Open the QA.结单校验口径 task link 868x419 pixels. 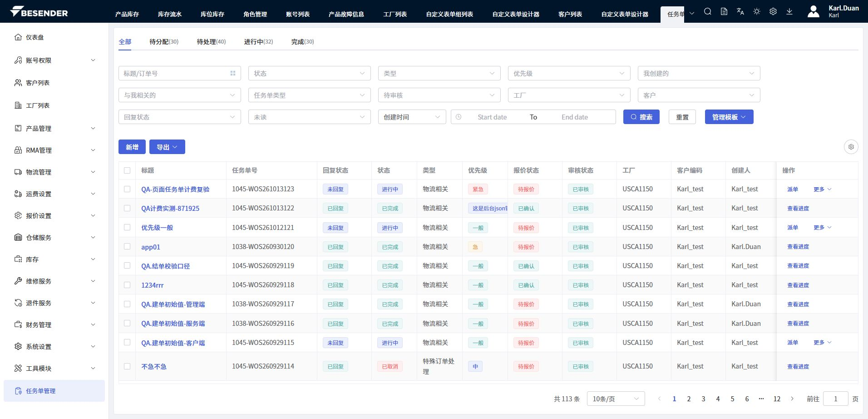(165, 266)
